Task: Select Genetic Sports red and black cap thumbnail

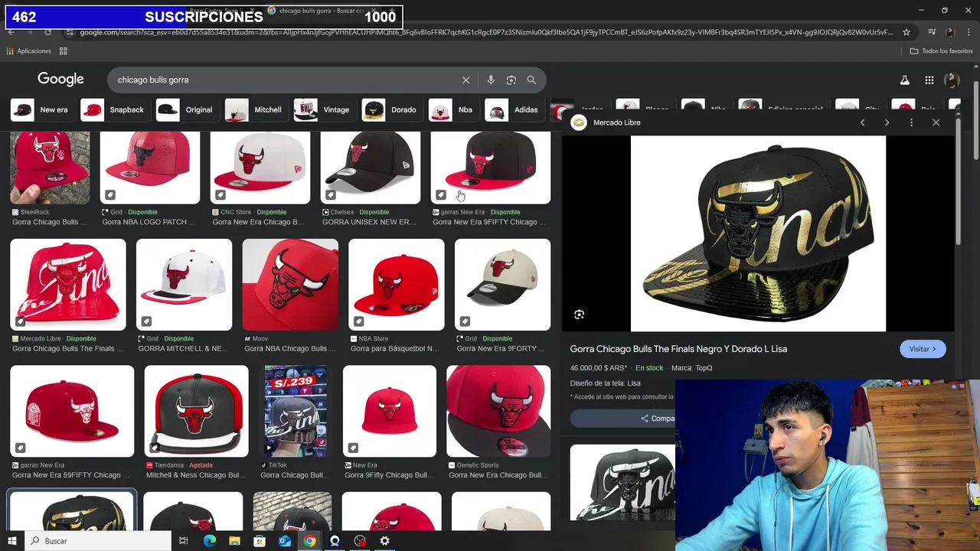Action: (498, 411)
